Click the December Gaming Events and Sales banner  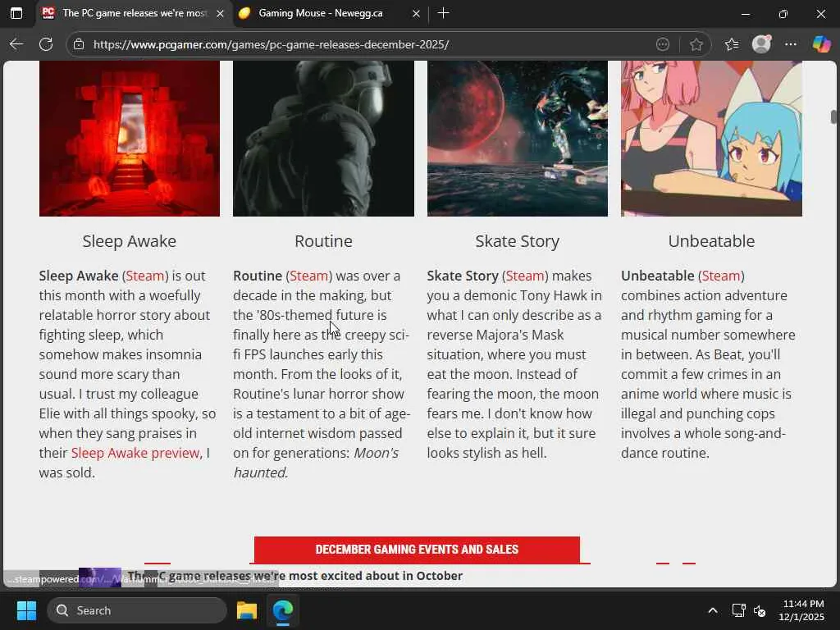(417, 550)
